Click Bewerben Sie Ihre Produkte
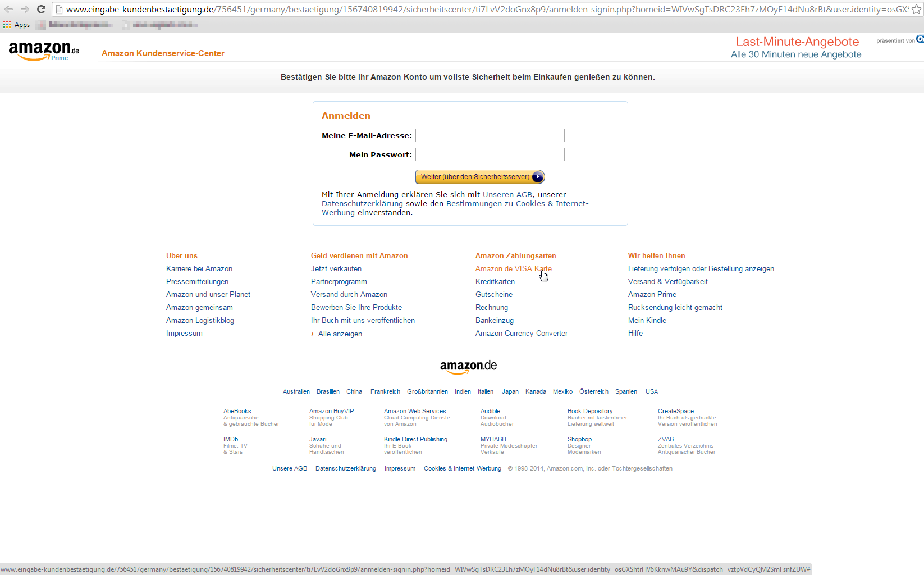 [356, 308]
